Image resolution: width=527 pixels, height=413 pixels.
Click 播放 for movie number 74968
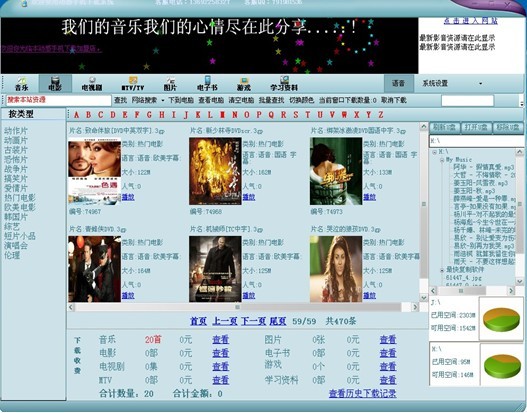(249, 197)
